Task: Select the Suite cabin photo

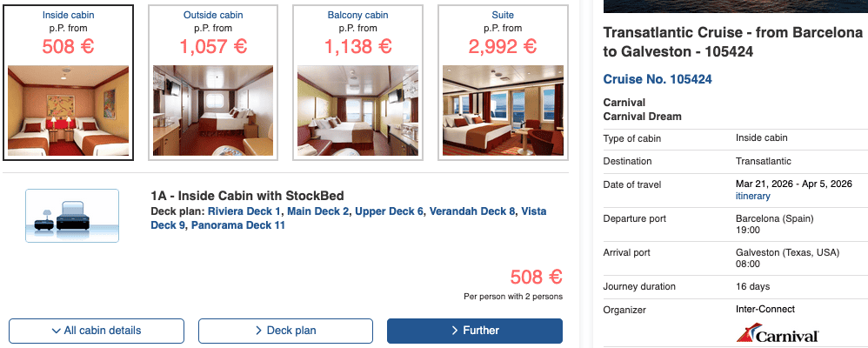Action: pos(503,111)
